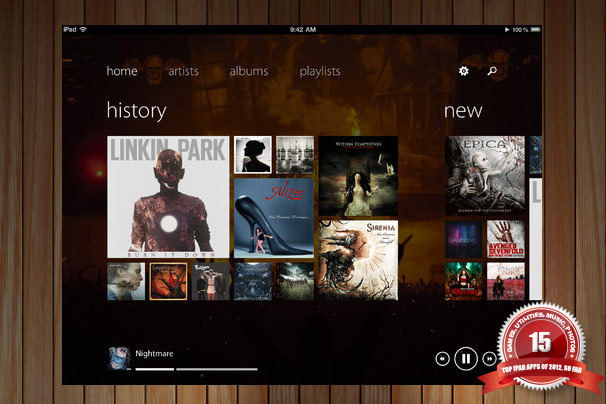
Task: Open the Alizée high heel album cover
Action: tap(274, 218)
